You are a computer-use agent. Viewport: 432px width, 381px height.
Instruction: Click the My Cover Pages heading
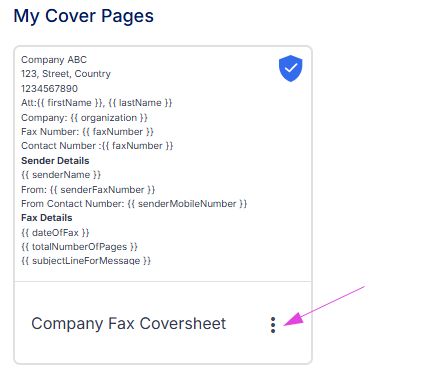point(84,16)
